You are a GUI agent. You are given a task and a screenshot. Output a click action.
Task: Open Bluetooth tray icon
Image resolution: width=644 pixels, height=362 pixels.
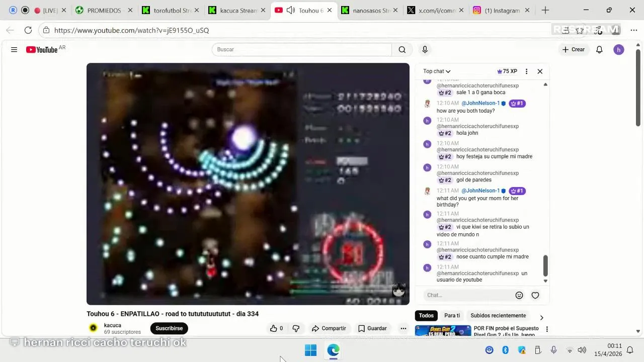pos(506,350)
